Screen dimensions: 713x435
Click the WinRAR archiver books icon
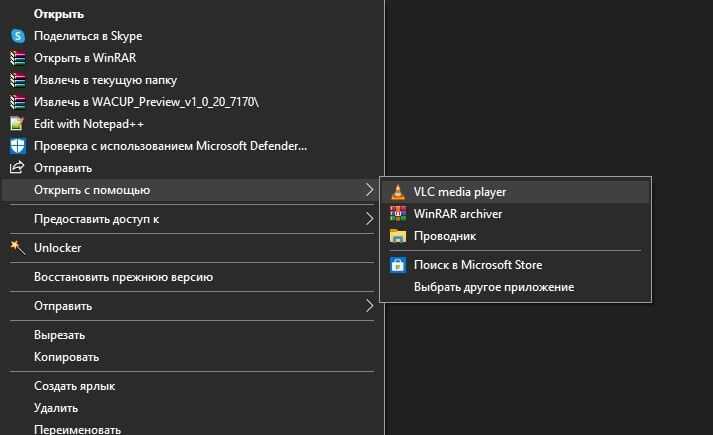click(398, 214)
